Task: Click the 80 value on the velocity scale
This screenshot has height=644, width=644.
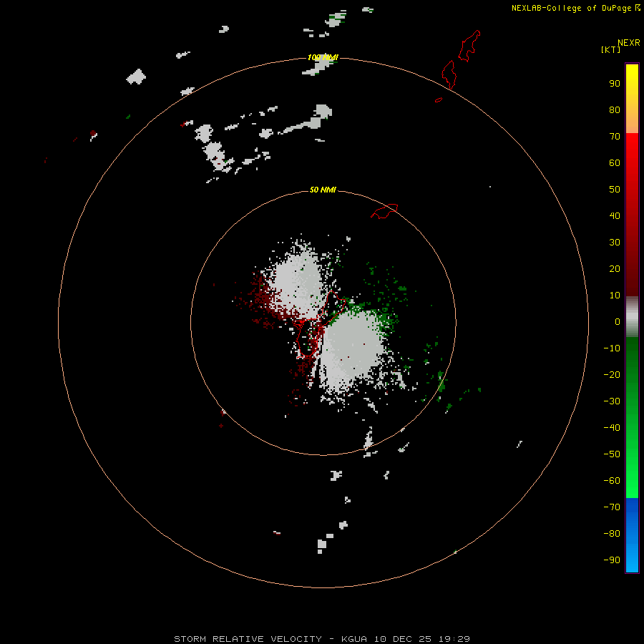Action: pos(615,109)
